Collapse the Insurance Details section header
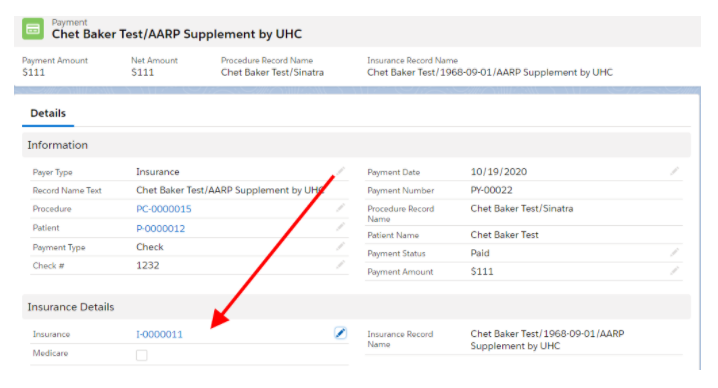 356,307
